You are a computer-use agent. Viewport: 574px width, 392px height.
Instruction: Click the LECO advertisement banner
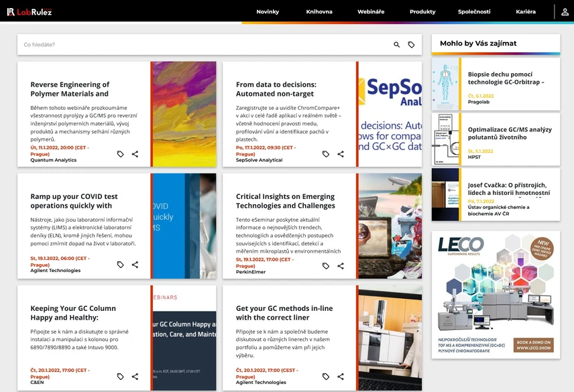(496, 295)
